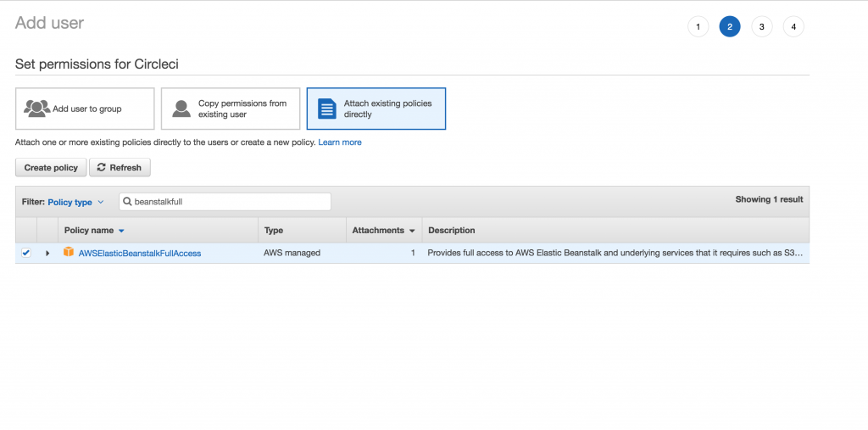
Task: Go to wizard step 3
Action: click(762, 26)
